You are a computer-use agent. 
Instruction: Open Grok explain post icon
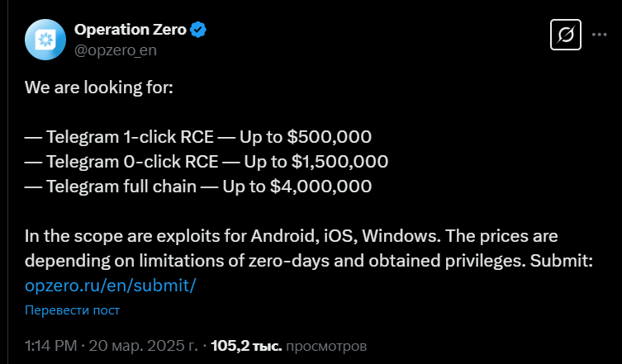pyautogui.click(x=566, y=35)
